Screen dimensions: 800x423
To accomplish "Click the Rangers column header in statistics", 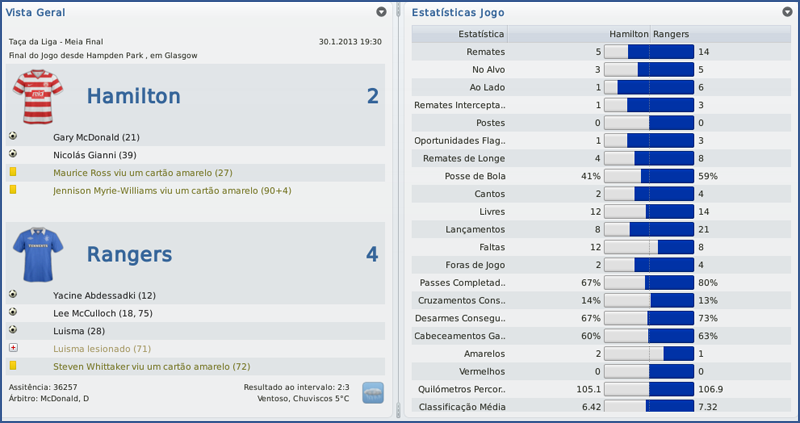I will coord(673,34).
